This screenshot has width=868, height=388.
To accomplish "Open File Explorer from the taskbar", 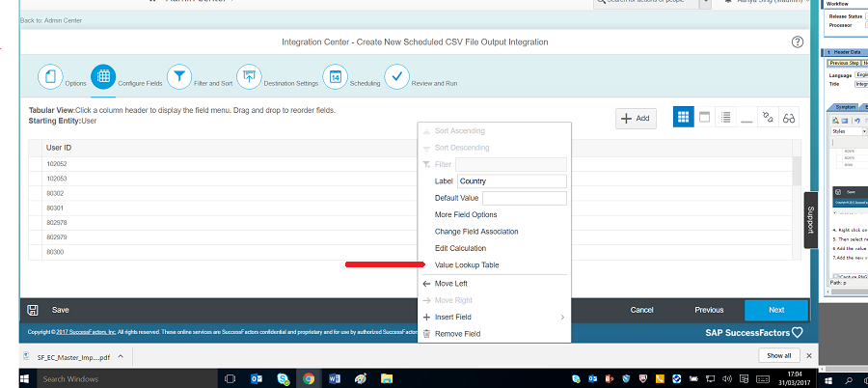I will pos(387,379).
